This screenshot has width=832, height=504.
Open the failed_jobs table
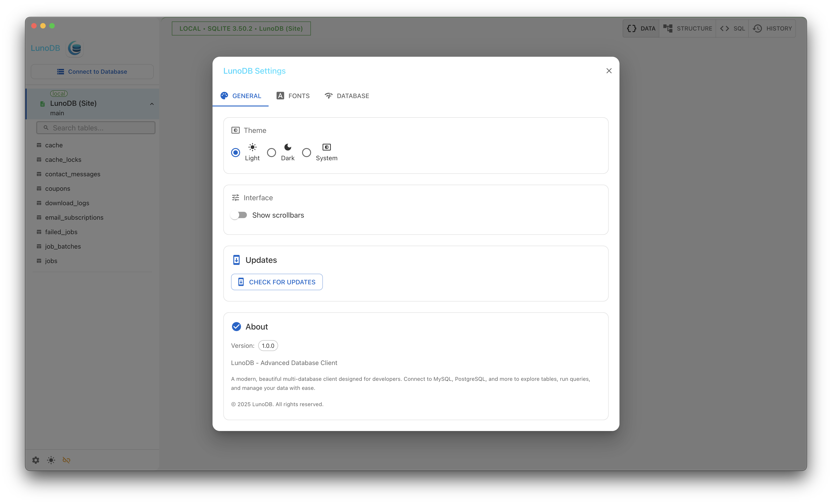coord(61,232)
